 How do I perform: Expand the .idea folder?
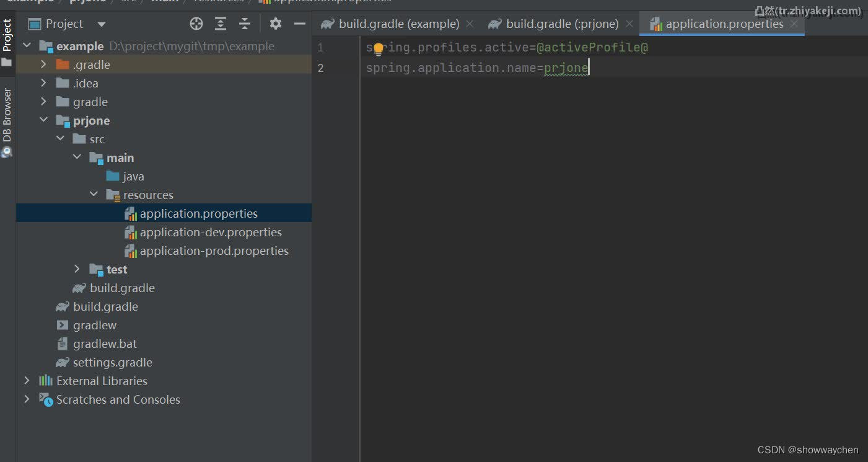pos(43,83)
